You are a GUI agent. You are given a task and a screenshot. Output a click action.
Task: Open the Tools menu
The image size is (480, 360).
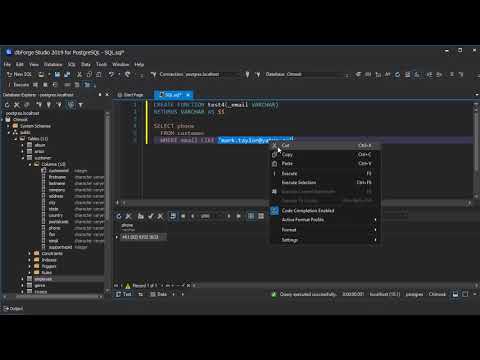click(101, 64)
